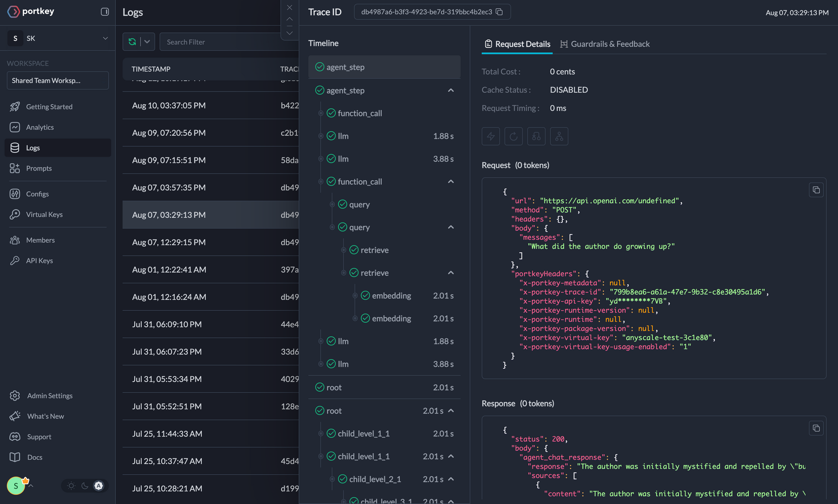This screenshot has height=504, width=838.
Task: Click the Analytics sidebar menu item
Action: coord(40,126)
